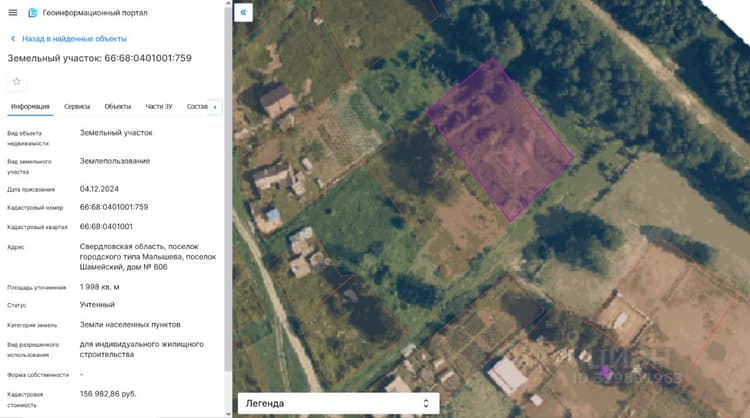Viewport: 750px width, 418px height.
Task: Click Земли населенных пунктов value
Action: point(130,325)
